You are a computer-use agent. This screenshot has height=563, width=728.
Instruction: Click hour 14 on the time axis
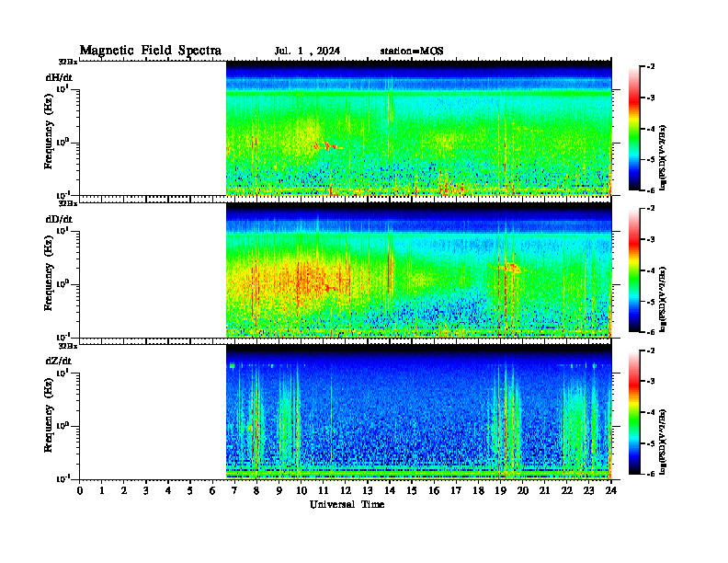(390, 491)
